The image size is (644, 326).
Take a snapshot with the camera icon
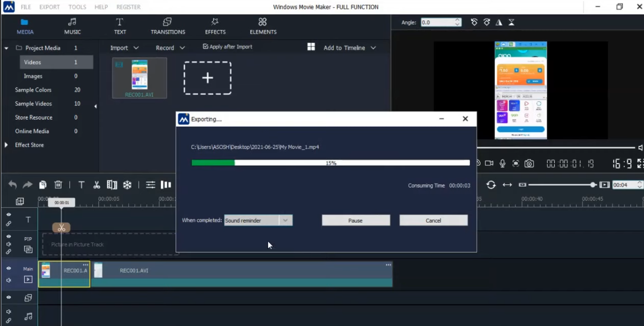click(529, 164)
